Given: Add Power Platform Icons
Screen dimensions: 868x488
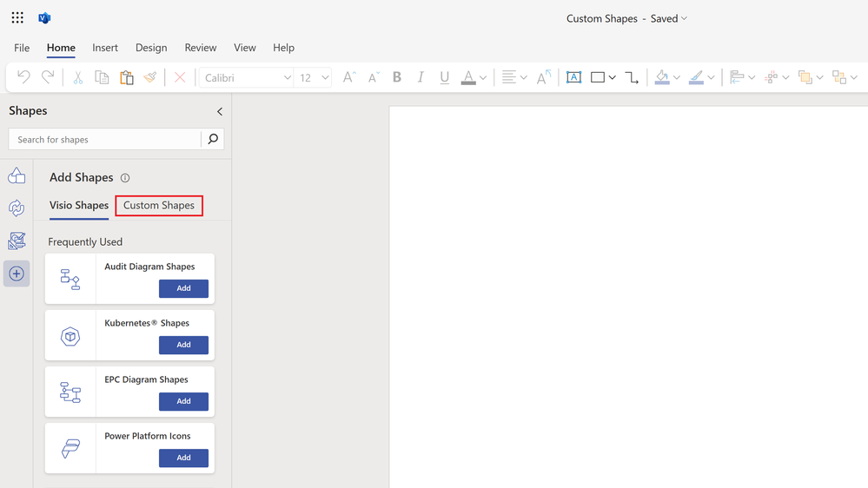Looking at the screenshot, I should point(184,458).
